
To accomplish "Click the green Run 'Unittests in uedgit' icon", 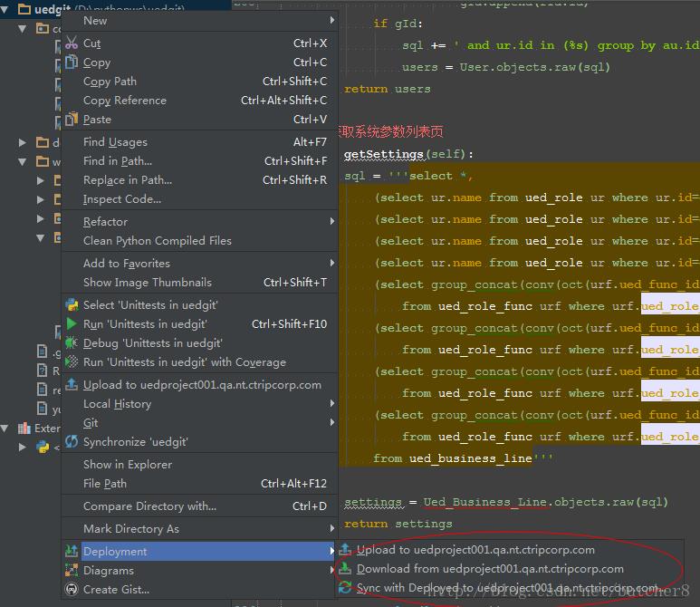I will (x=72, y=324).
